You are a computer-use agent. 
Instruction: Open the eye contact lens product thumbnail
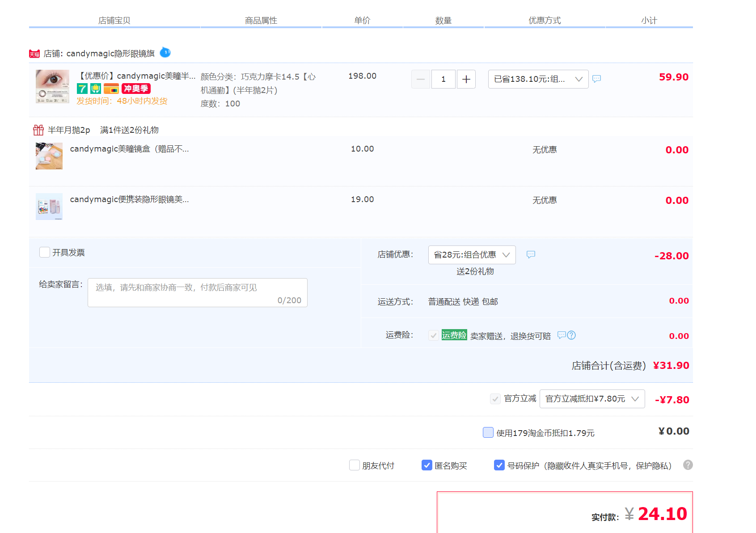click(x=53, y=86)
